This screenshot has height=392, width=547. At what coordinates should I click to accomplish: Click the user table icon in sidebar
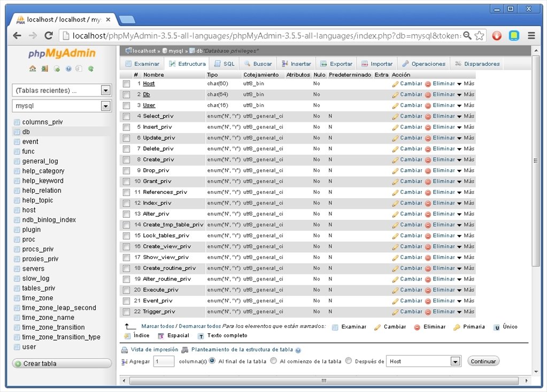pyautogui.click(x=17, y=347)
